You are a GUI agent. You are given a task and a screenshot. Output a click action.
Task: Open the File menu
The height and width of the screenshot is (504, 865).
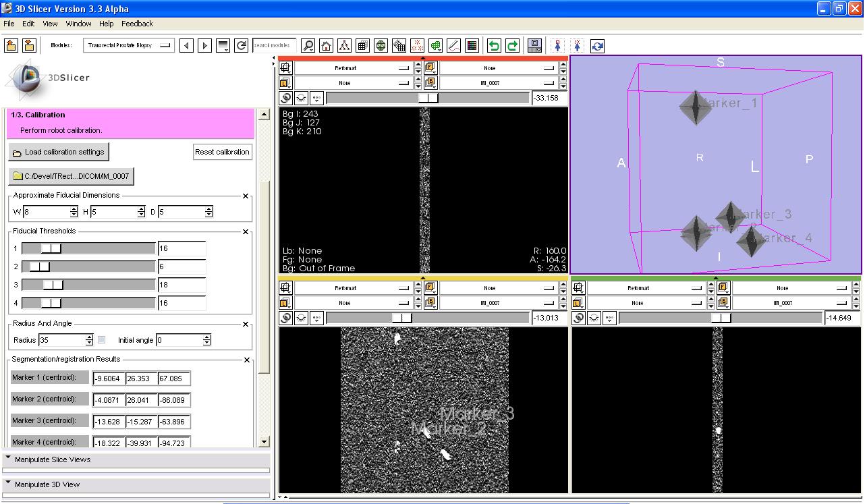tap(9, 24)
